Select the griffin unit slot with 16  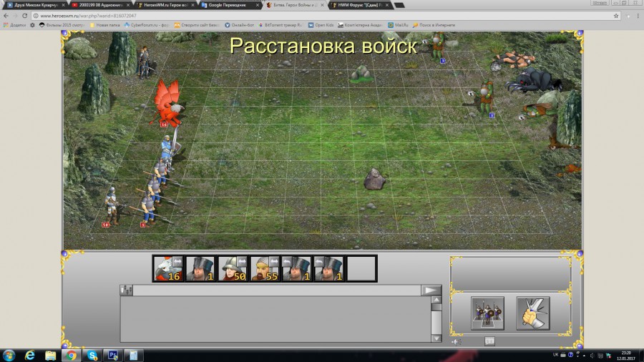pos(168,269)
